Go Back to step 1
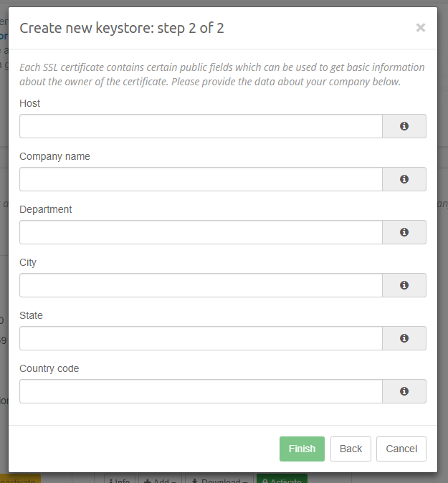This screenshot has width=448, height=483. 351,449
